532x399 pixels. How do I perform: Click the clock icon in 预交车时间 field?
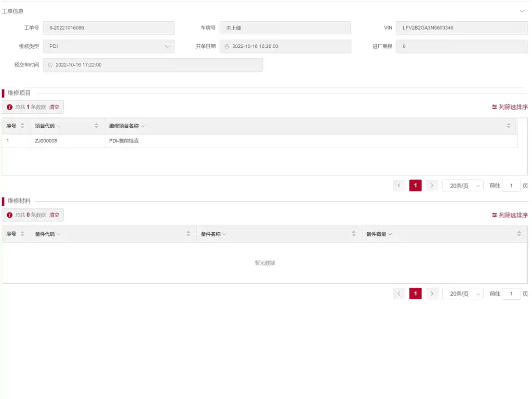[50, 65]
